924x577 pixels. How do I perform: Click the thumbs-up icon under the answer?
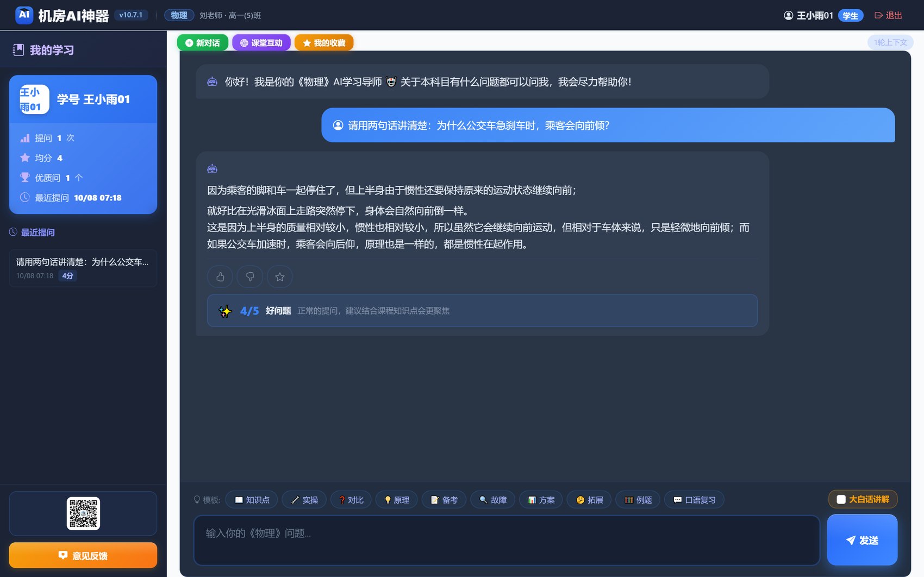[220, 277]
